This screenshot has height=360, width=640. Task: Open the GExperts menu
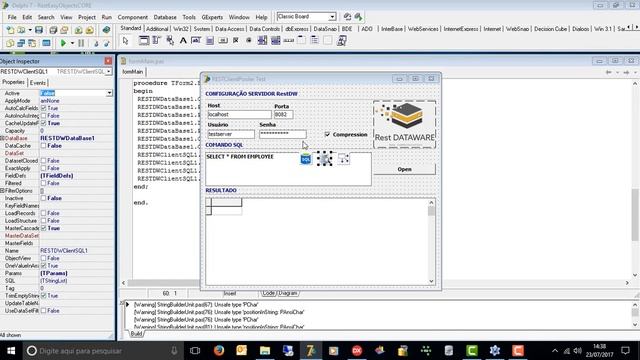[212, 17]
